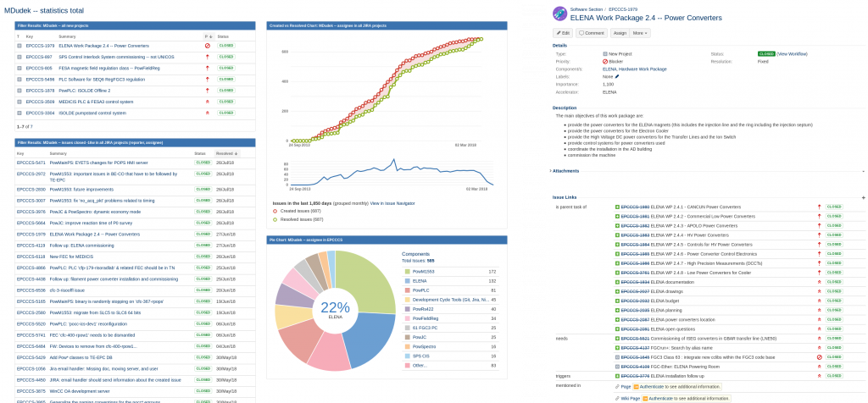This screenshot has width=868, height=403.
Task: Click the 22% ELENA pie chart center
Action: tap(335, 309)
